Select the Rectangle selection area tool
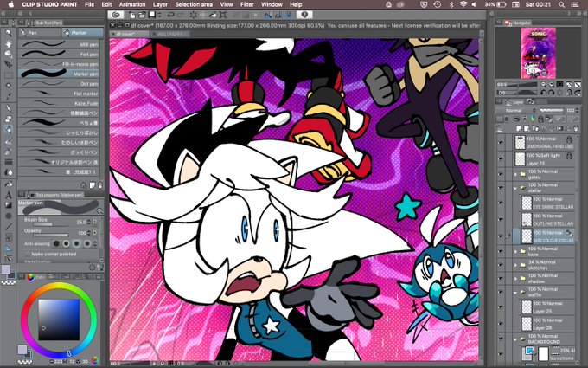This screenshot has width=588, height=368. pos(9,75)
